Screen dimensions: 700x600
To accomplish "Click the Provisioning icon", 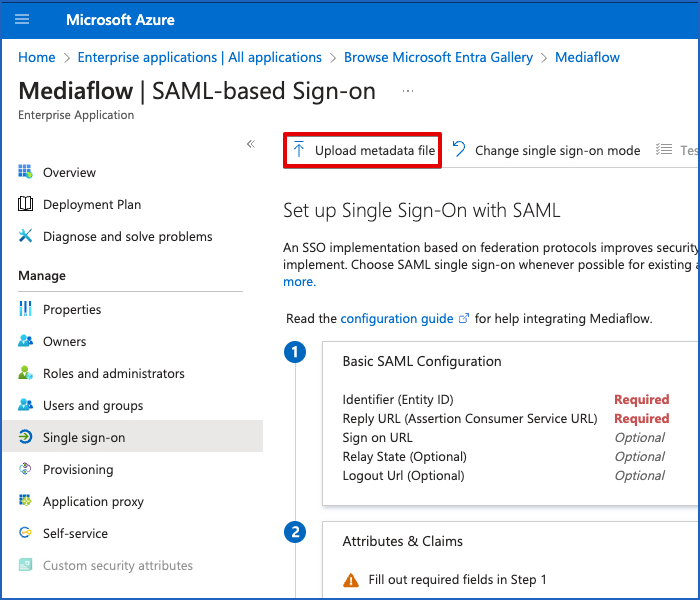I will [26, 469].
